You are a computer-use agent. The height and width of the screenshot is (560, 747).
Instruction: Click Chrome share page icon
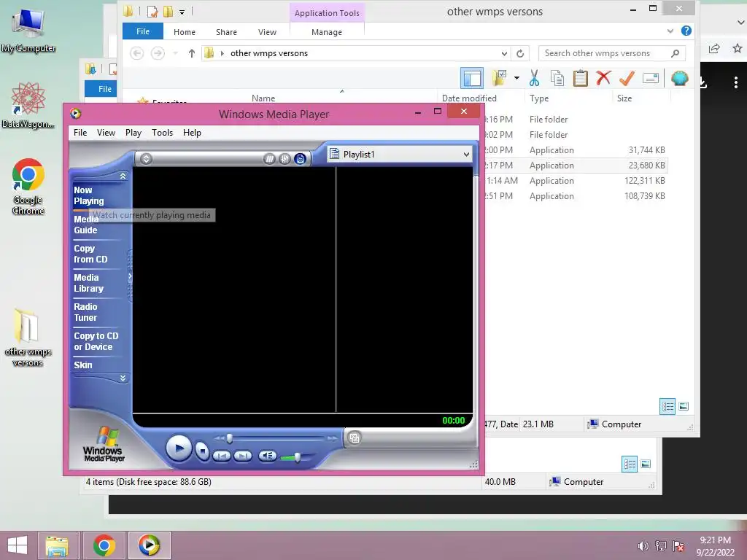[x=714, y=48]
